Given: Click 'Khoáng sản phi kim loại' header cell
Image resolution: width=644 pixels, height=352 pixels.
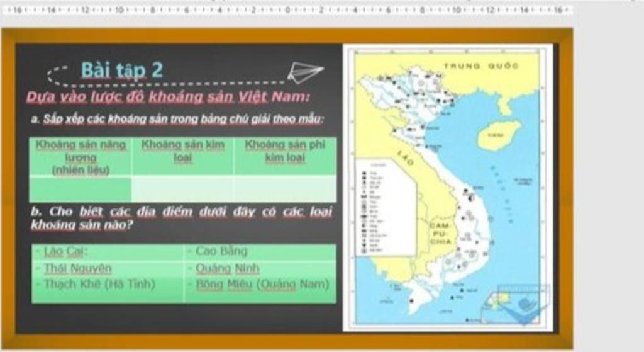Looking at the screenshot, I should 285,157.
